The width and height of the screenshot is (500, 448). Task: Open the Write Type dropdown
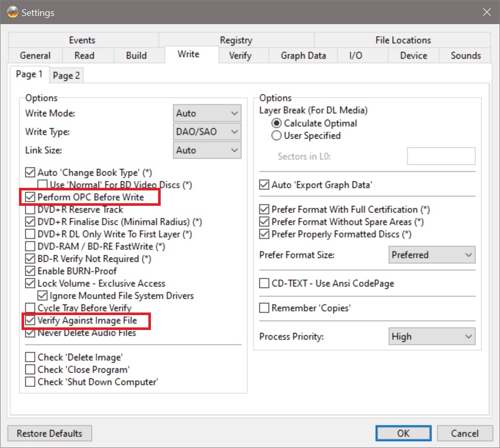(207, 132)
